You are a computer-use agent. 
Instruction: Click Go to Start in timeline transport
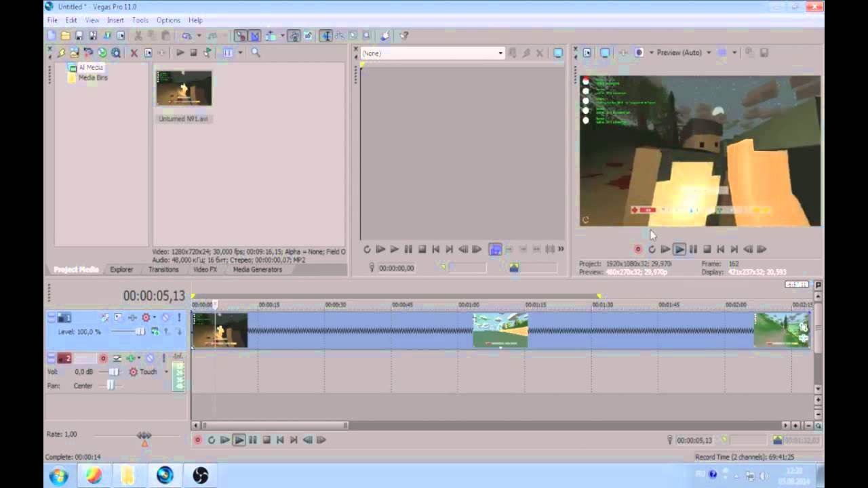point(280,440)
